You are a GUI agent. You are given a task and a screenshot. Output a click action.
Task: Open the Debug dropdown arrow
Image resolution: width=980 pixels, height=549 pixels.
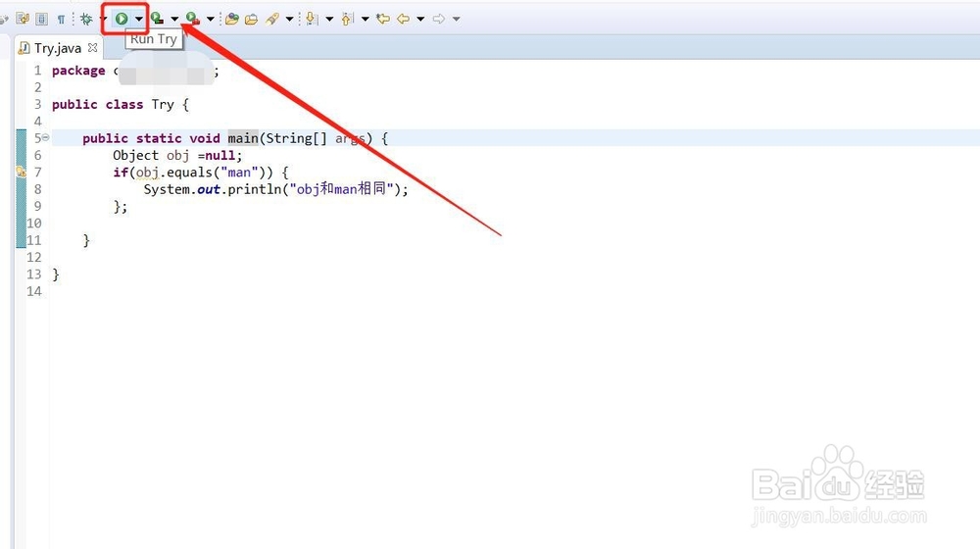tap(103, 19)
